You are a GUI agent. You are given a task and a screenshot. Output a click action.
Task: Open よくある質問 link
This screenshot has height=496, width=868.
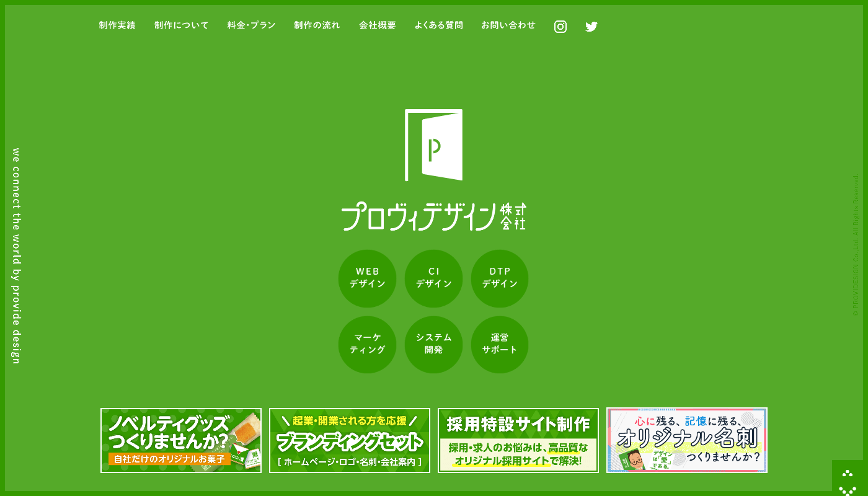point(438,25)
